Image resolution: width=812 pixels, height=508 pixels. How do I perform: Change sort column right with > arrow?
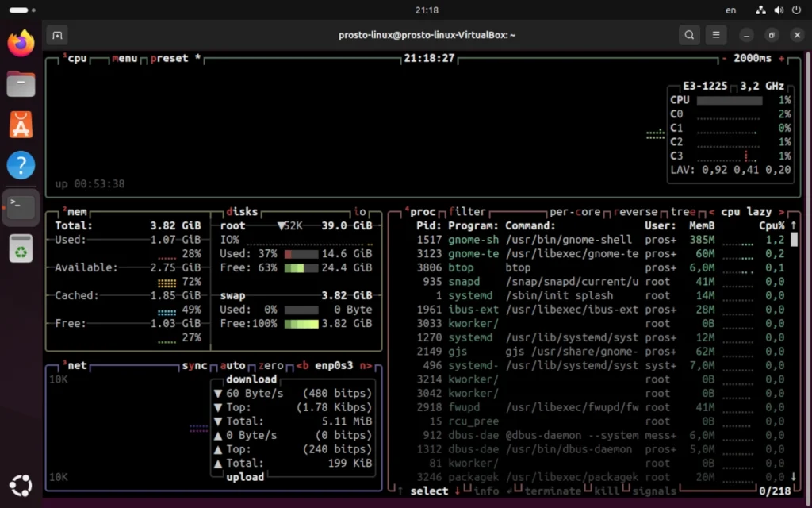781,211
